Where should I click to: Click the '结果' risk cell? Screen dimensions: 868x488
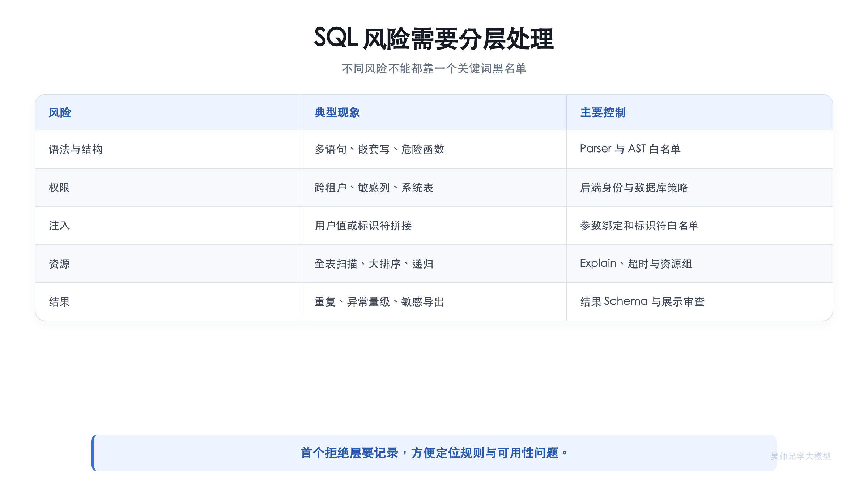[168, 302]
